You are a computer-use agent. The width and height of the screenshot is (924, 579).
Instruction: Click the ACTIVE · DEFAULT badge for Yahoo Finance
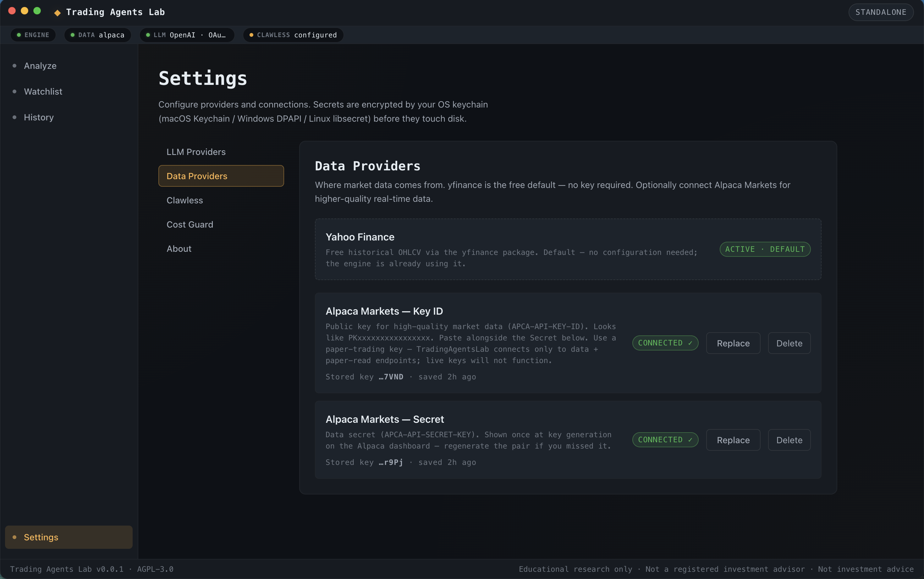(x=765, y=249)
